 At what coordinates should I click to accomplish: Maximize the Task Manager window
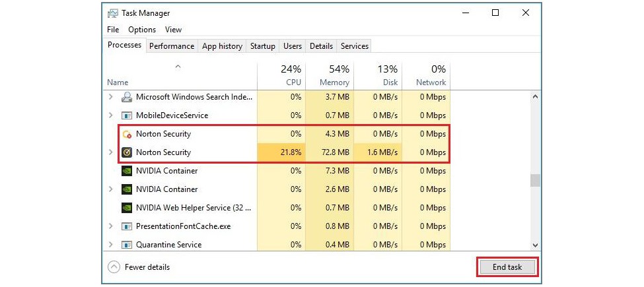pos(495,13)
